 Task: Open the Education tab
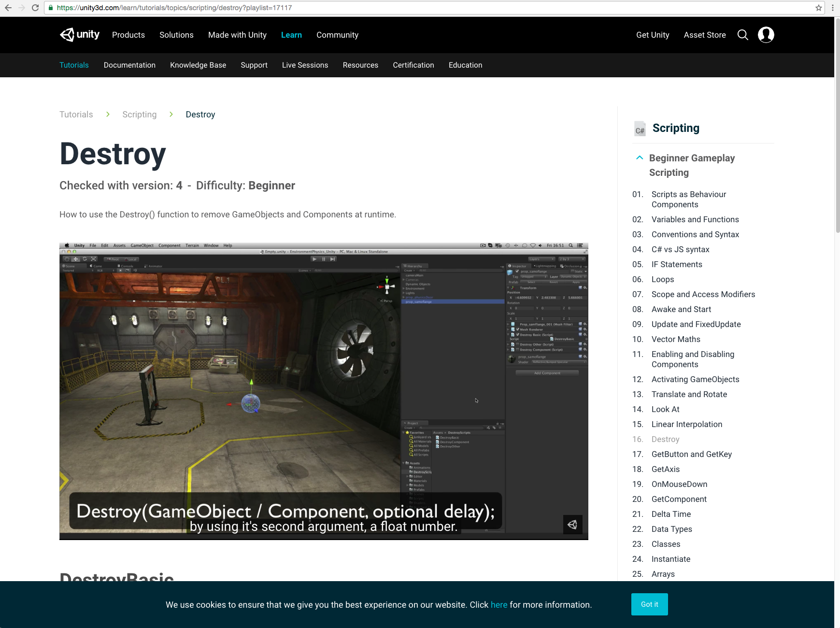pyautogui.click(x=465, y=65)
